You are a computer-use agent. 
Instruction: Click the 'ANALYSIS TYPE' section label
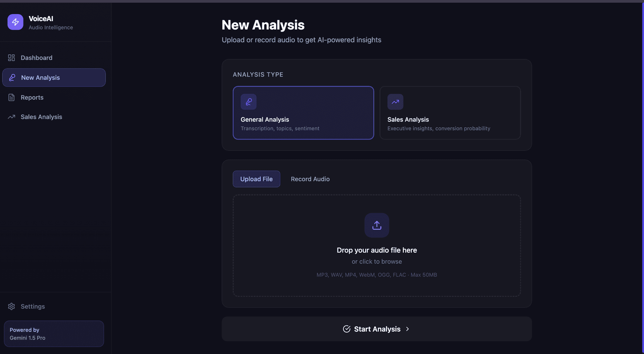click(258, 74)
